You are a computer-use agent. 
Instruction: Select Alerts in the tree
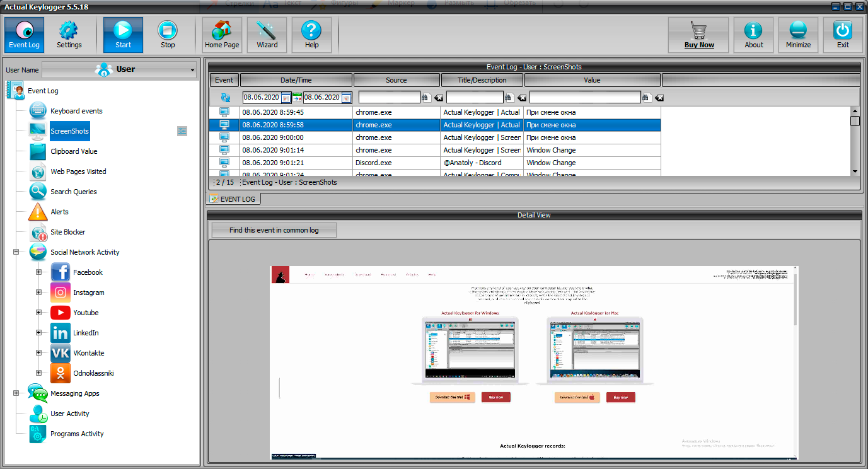pos(59,212)
